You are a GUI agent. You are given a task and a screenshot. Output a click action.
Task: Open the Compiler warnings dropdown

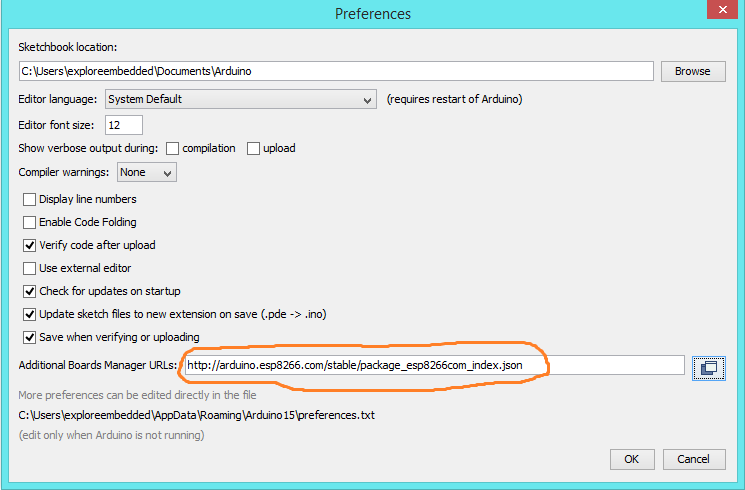point(147,172)
